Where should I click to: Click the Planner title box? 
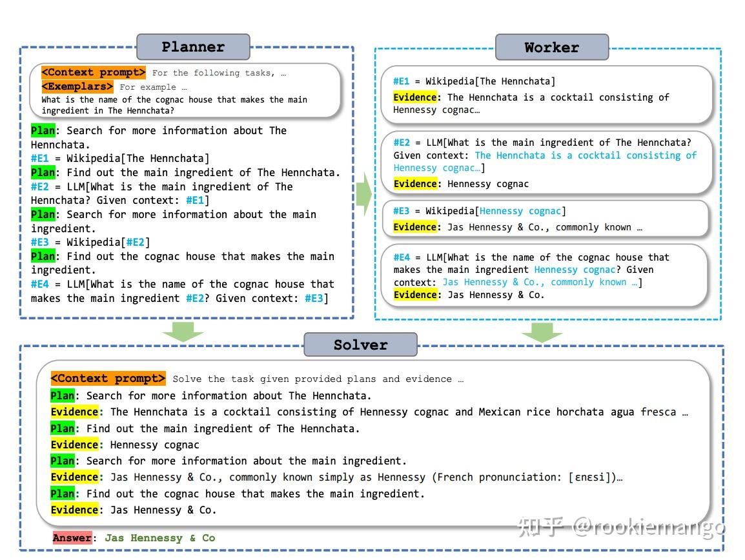(193, 46)
